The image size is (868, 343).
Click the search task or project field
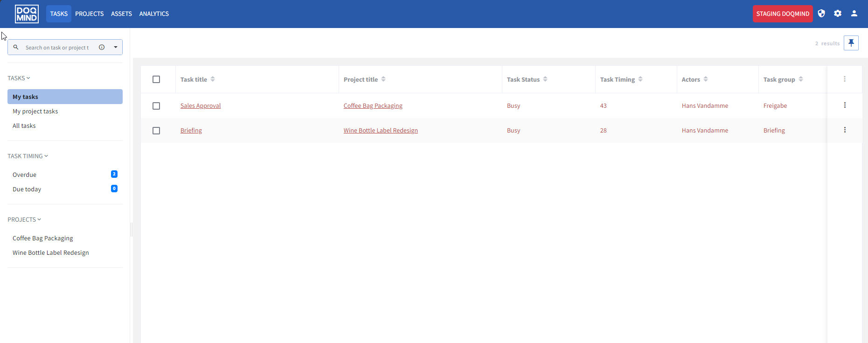click(57, 48)
